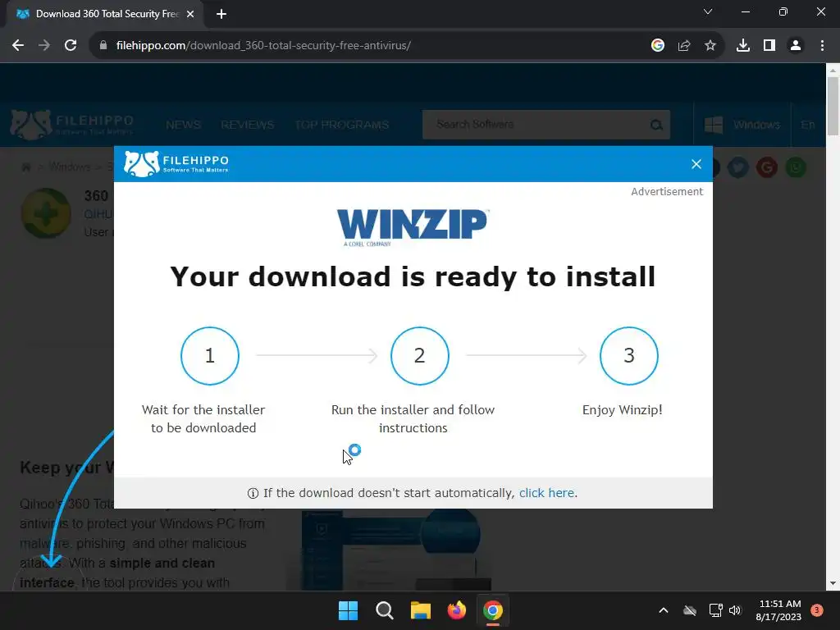Open the notification badge showing 3
Screen dimensions: 840x630
click(x=816, y=610)
